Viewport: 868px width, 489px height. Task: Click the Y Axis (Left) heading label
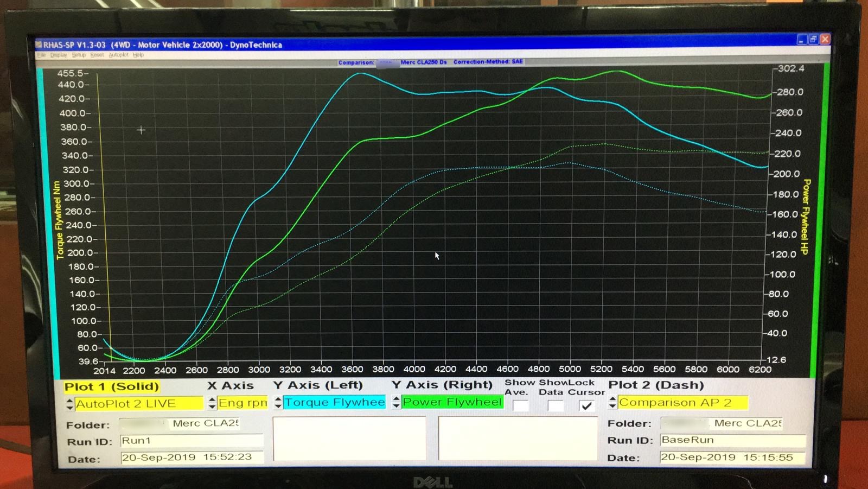(x=318, y=385)
